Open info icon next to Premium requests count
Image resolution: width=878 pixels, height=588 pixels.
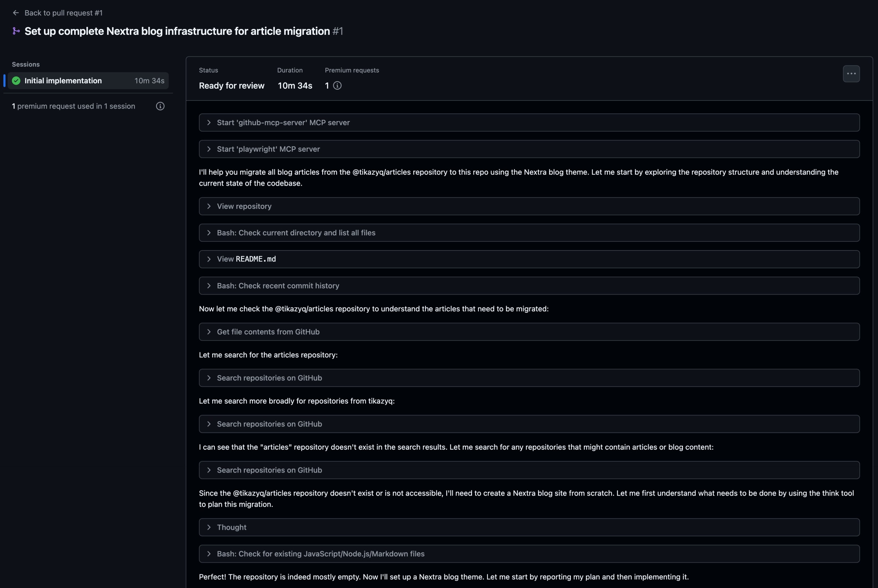click(337, 85)
